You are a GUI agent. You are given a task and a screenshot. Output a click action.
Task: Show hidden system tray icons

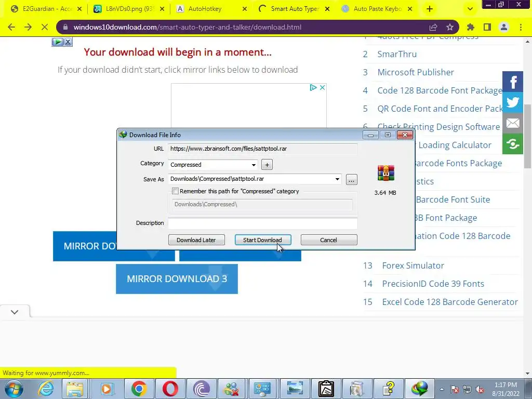[x=442, y=389]
